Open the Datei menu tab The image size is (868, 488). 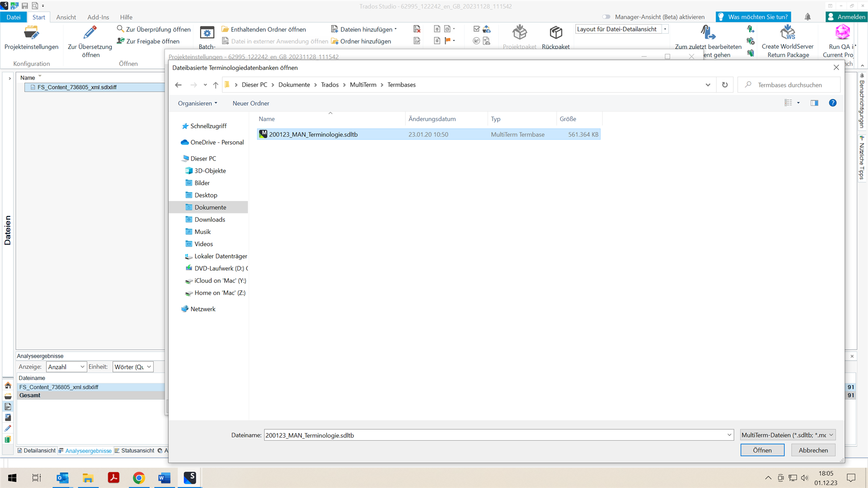pos(14,17)
